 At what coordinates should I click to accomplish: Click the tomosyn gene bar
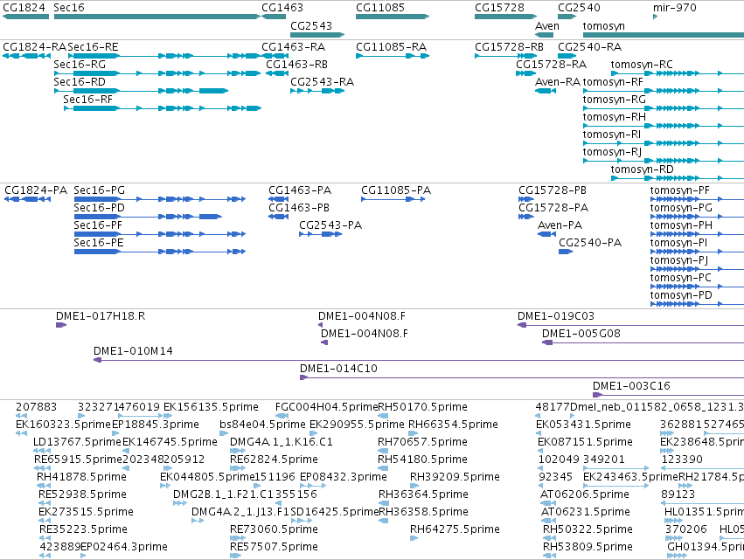(664, 35)
